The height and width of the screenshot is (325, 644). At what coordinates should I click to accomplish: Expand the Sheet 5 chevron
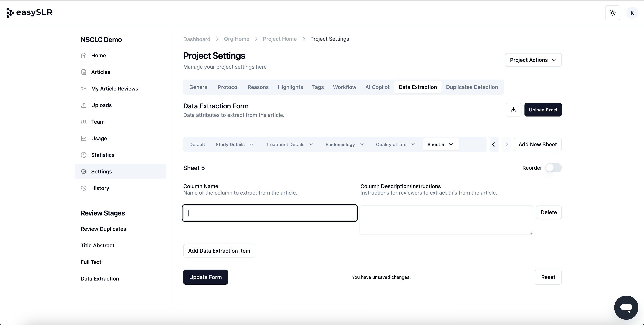pos(451,145)
